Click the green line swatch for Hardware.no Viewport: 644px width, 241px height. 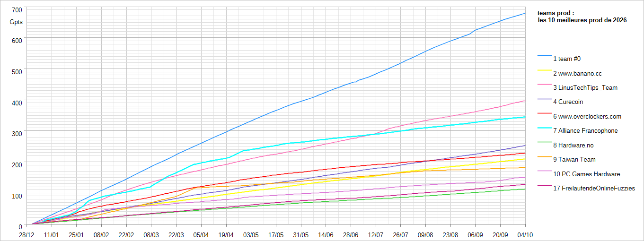(x=544, y=142)
